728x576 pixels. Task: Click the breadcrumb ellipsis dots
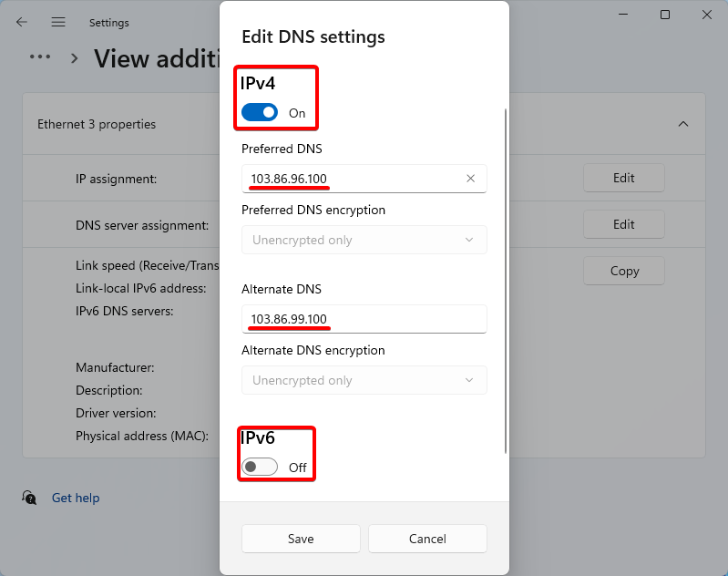(39, 57)
